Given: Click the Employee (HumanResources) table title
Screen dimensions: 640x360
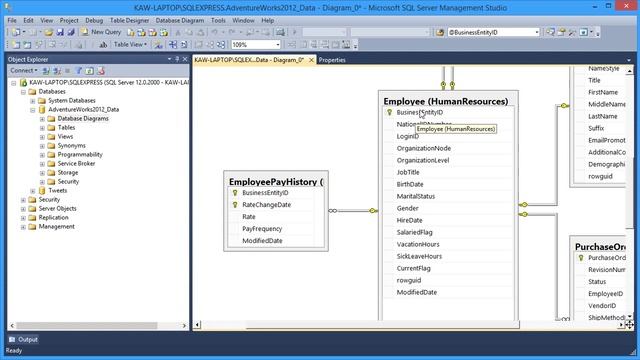Looking at the screenshot, I should coord(446,101).
